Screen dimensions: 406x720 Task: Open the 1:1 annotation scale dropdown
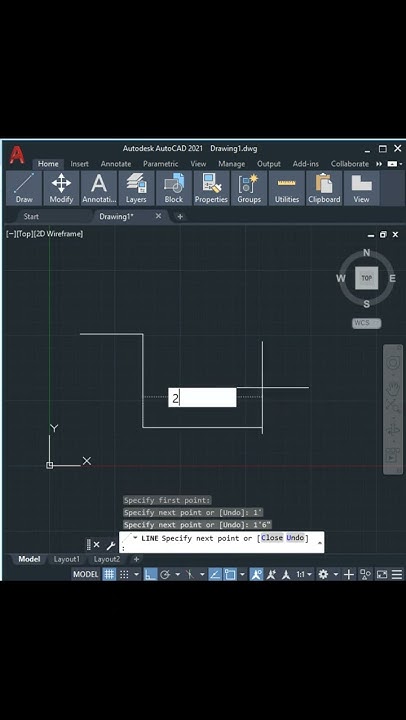pyautogui.click(x=304, y=574)
